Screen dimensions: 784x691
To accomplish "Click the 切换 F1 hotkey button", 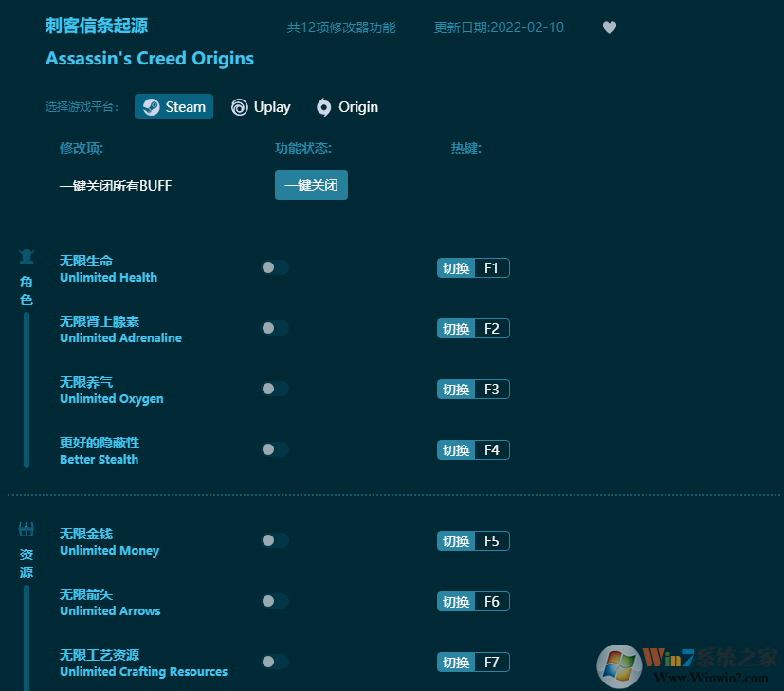I will pos(473,267).
